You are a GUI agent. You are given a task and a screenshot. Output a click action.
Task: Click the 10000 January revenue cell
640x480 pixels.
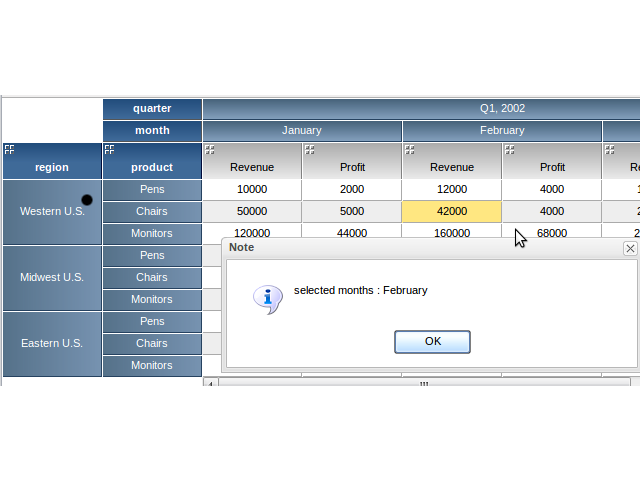pyautogui.click(x=251, y=190)
